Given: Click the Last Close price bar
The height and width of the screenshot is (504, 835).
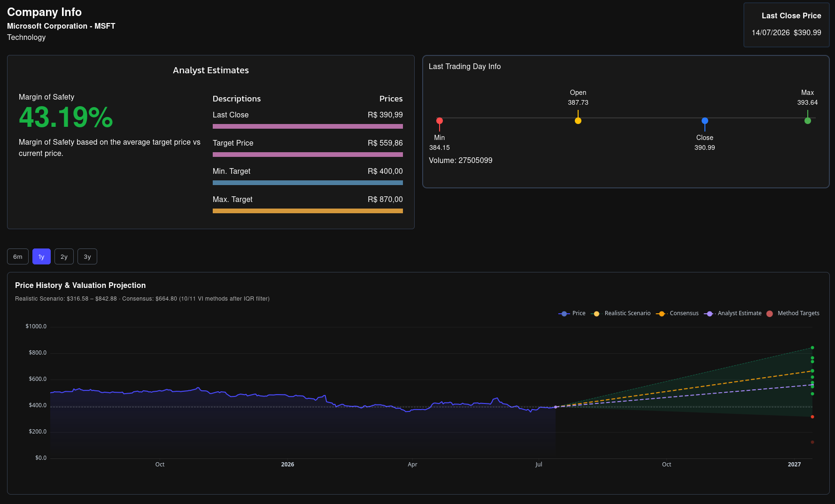Looking at the screenshot, I should (308, 126).
